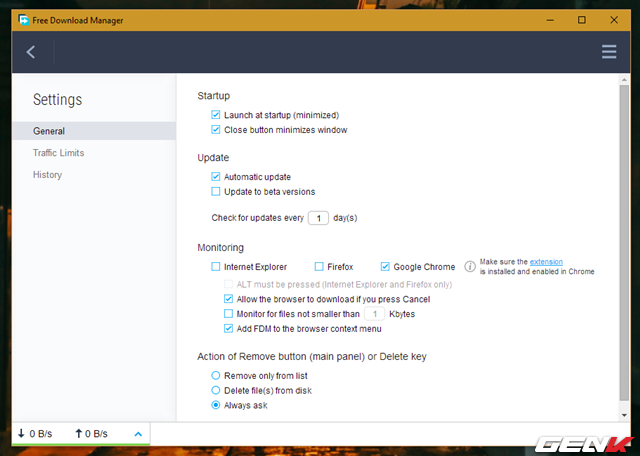Open the History settings tab

[47, 175]
